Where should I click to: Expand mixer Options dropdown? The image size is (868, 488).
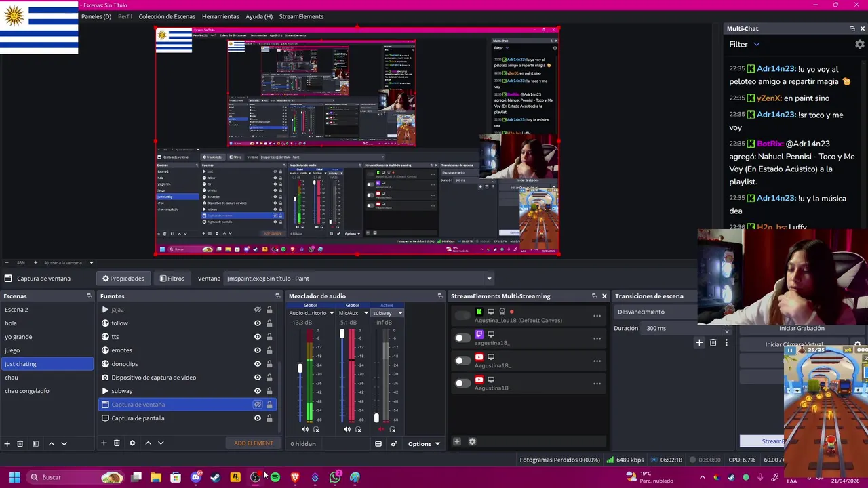pos(424,444)
